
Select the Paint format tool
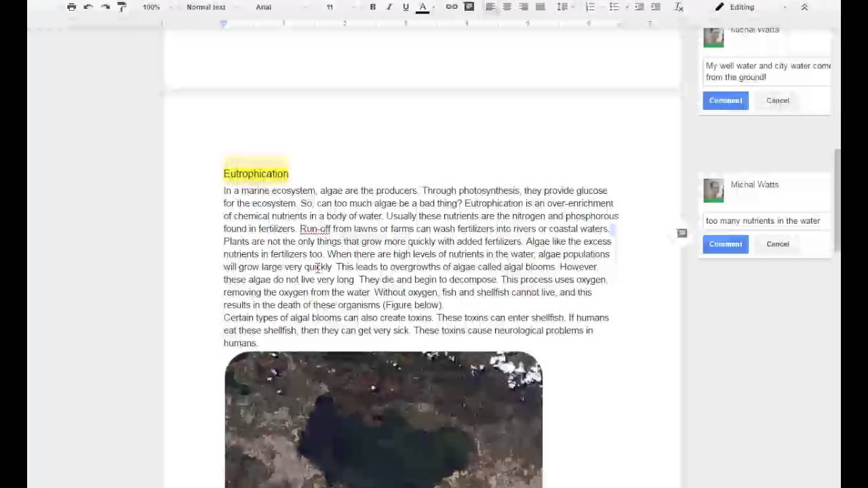click(x=122, y=7)
